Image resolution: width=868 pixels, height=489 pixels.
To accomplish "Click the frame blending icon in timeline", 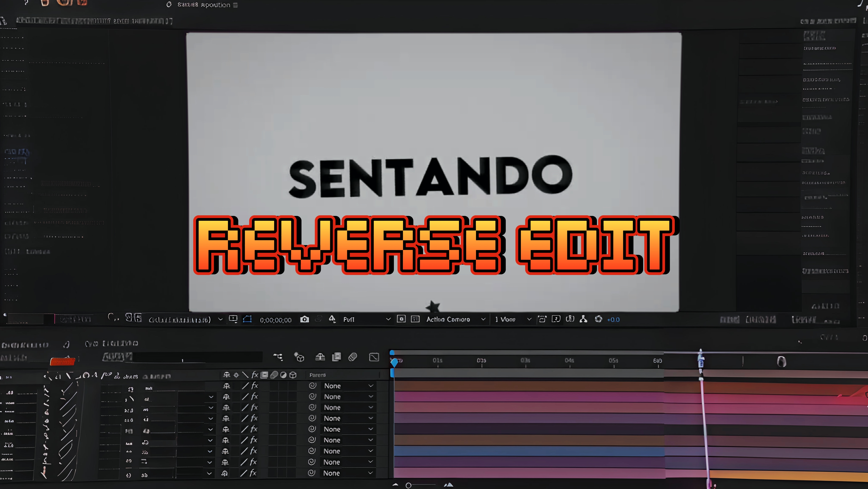I will point(336,357).
